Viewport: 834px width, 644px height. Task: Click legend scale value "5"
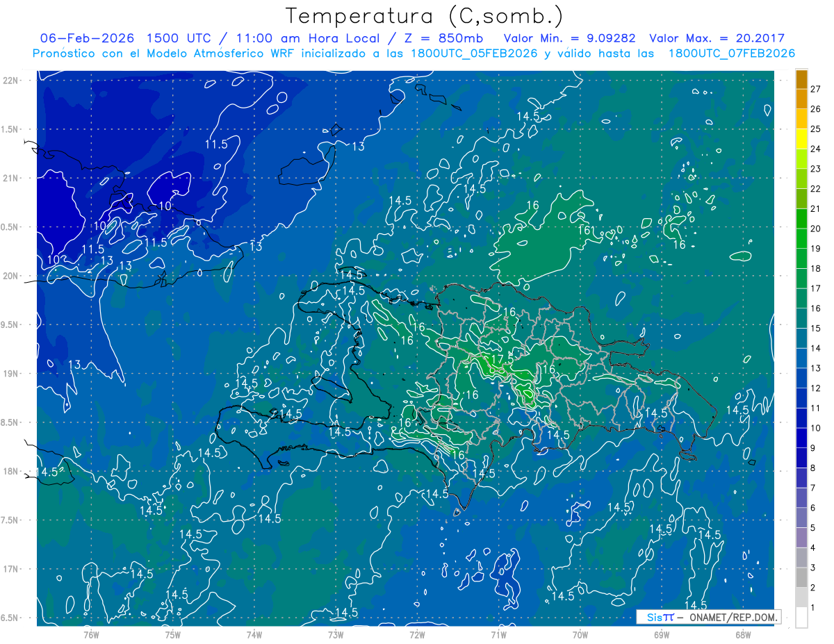[813, 527]
